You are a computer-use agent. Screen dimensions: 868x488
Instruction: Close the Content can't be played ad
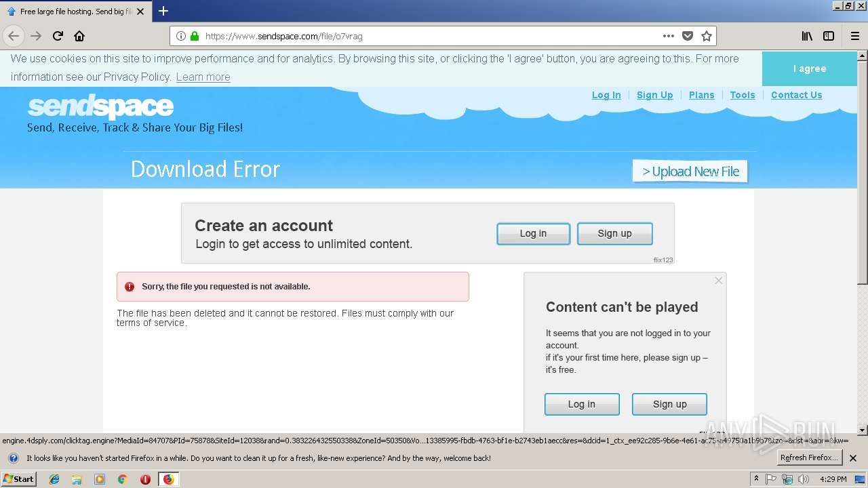click(x=719, y=280)
